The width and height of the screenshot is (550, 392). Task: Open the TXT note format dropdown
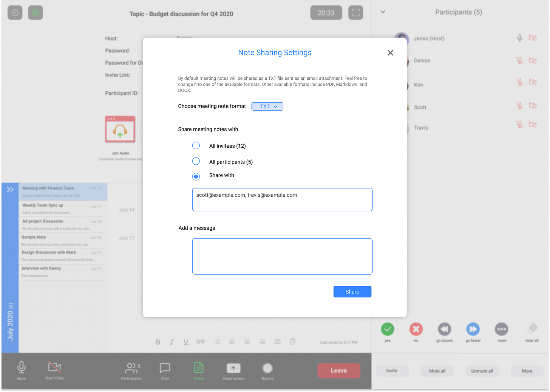pos(267,106)
